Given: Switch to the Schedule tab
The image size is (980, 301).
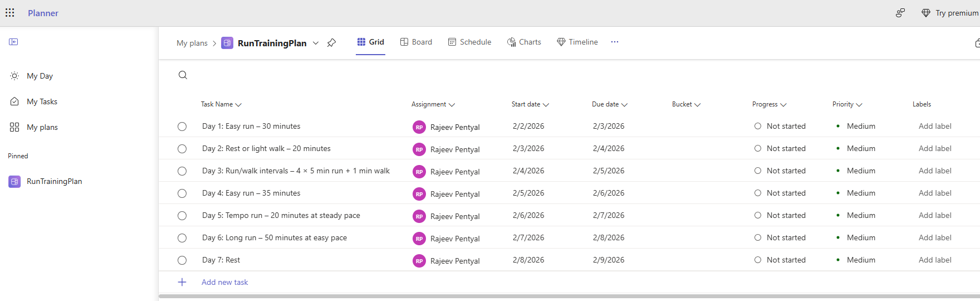Looking at the screenshot, I should coord(469,42).
